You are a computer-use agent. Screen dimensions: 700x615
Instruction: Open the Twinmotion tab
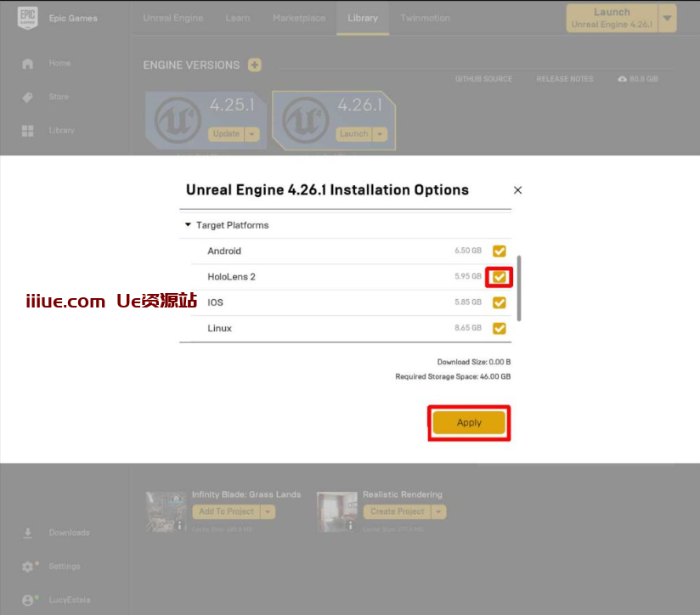[425, 18]
